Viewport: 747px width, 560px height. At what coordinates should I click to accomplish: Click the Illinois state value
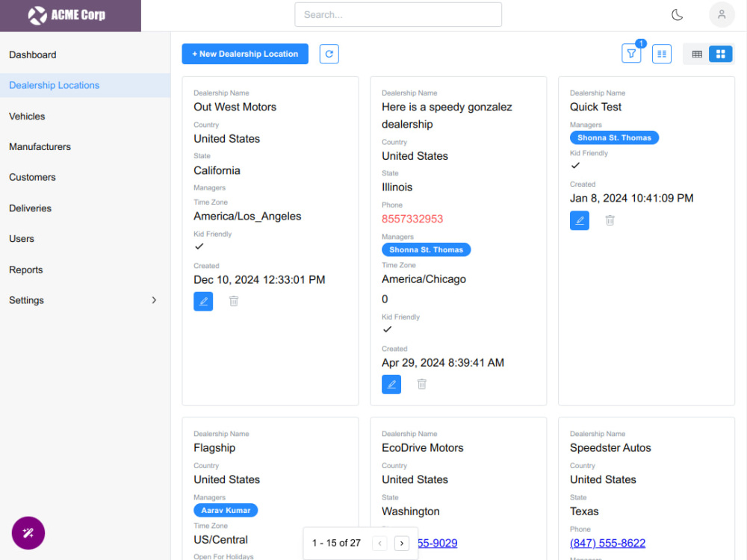click(397, 187)
